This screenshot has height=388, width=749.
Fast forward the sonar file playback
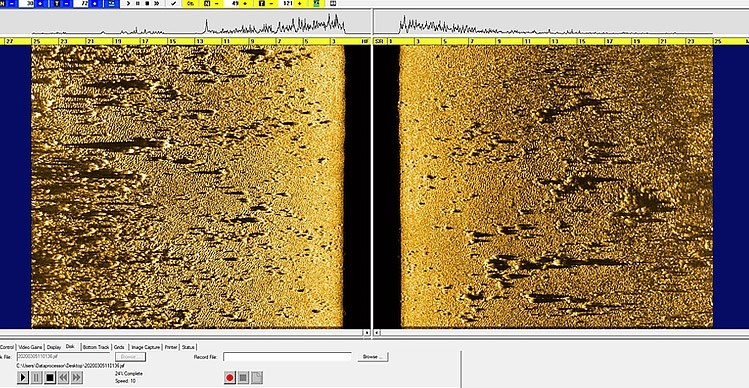[76, 377]
